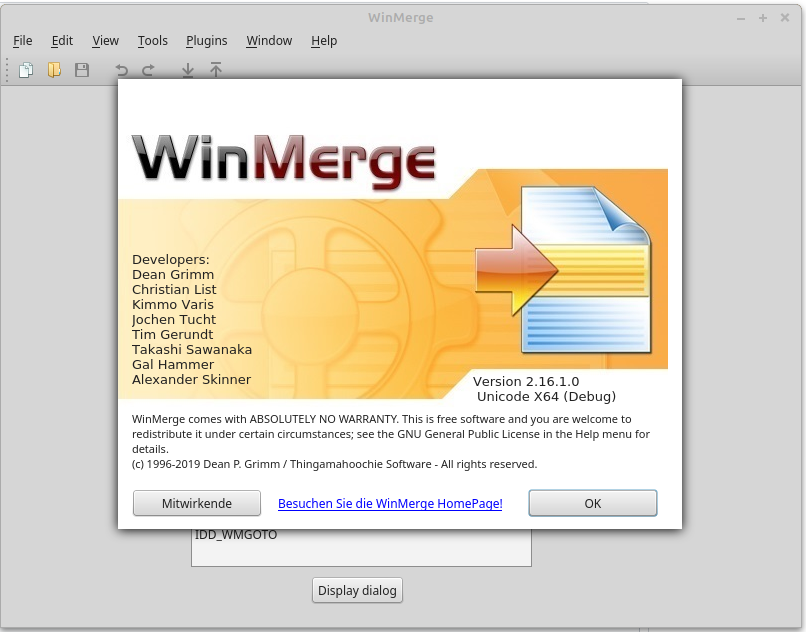Click the Unicode X64 (Debug) text

[x=546, y=396]
